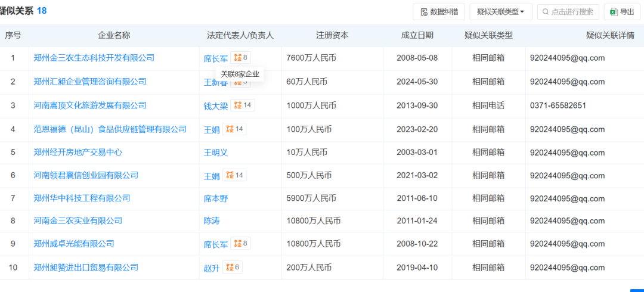
Task: Click the 疑似关联类型 column header
Action: (x=489, y=35)
